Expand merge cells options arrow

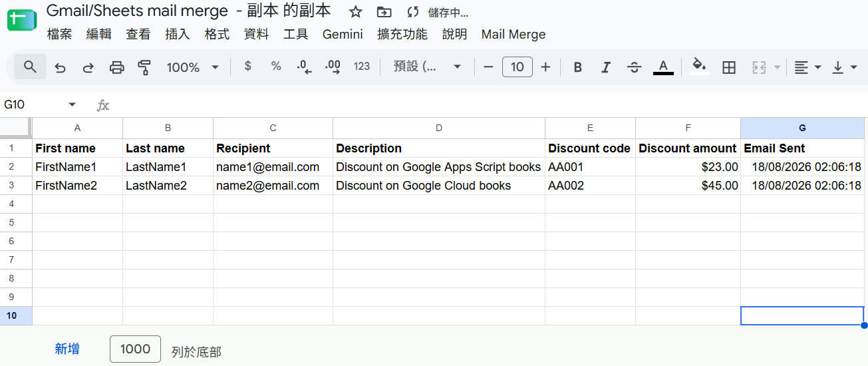[777, 67]
